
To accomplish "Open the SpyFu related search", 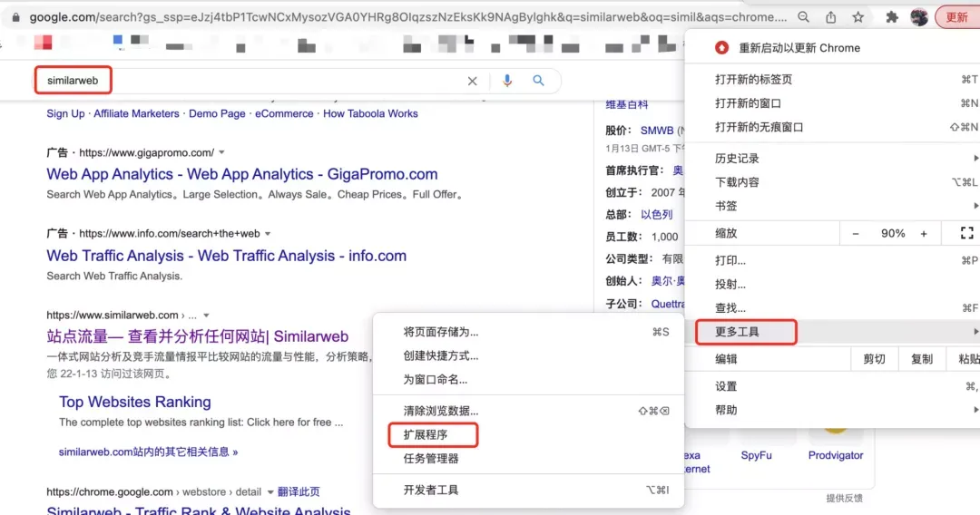I will 756,456.
